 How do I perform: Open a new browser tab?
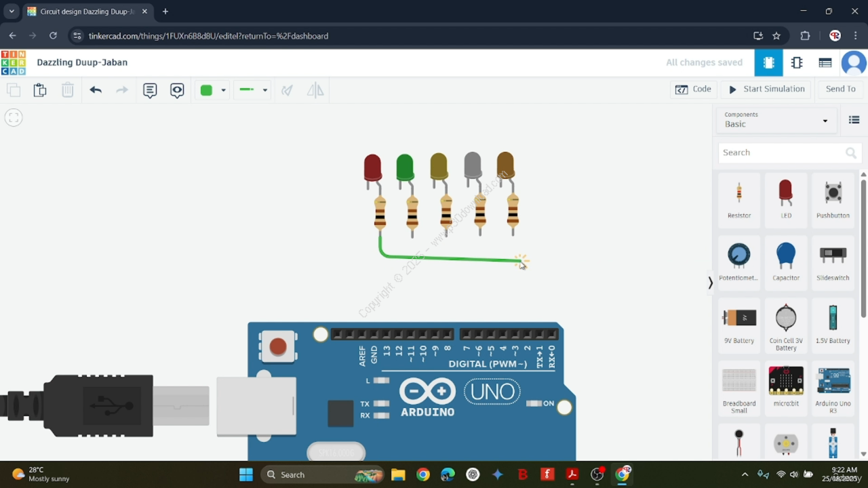click(165, 12)
